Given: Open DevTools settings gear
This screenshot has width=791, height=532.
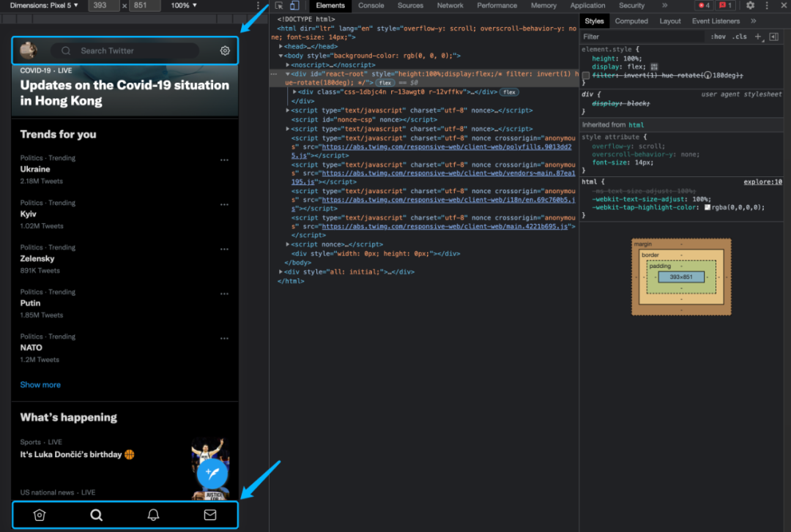Looking at the screenshot, I should pos(750,6).
